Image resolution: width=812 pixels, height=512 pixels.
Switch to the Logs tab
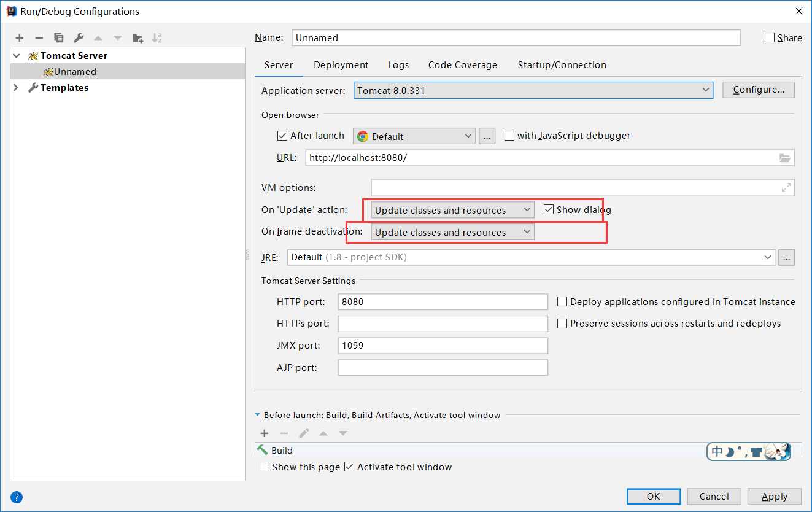[398, 65]
